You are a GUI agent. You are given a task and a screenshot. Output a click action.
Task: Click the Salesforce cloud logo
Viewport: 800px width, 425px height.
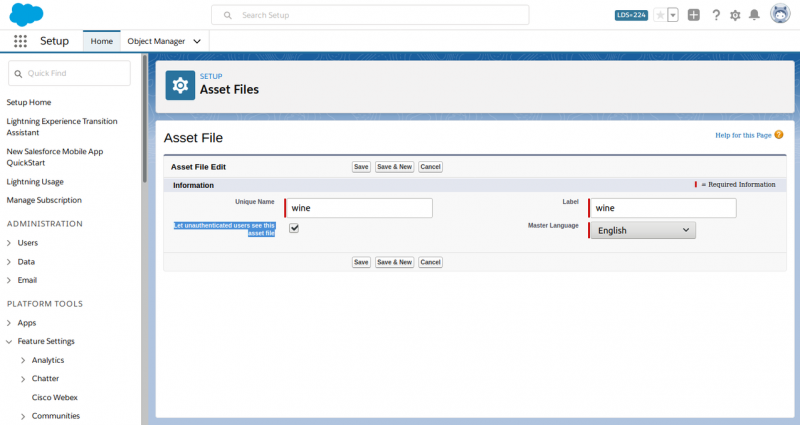tap(27, 14)
